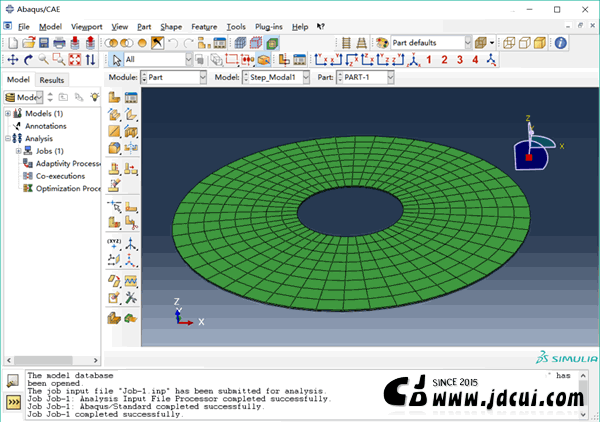Click the Create Wire tool
Screen dimensions: 600x422
pos(114,131)
